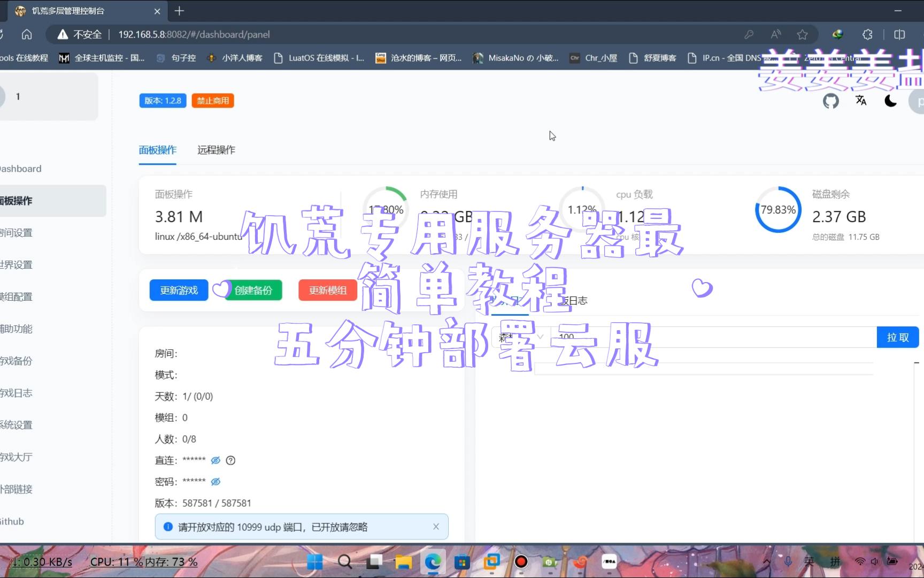This screenshot has height=578, width=924.
Task: Switch interface language via the translate icon
Action: point(860,101)
